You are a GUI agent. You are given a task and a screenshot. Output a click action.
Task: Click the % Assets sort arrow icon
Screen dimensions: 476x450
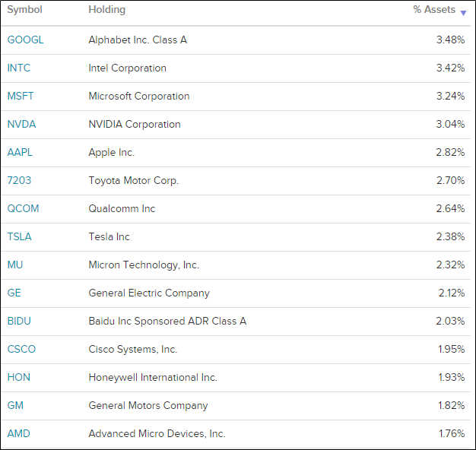tap(463, 13)
